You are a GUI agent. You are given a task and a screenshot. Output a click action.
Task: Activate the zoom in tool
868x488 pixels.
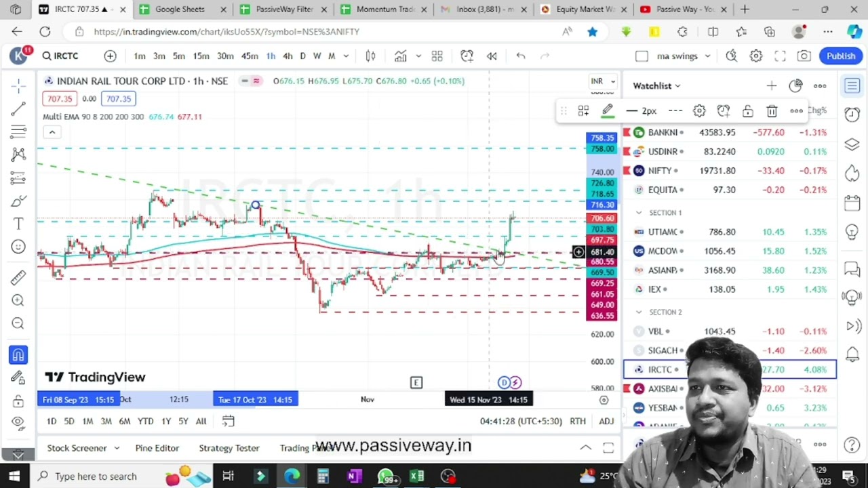[x=18, y=300]
